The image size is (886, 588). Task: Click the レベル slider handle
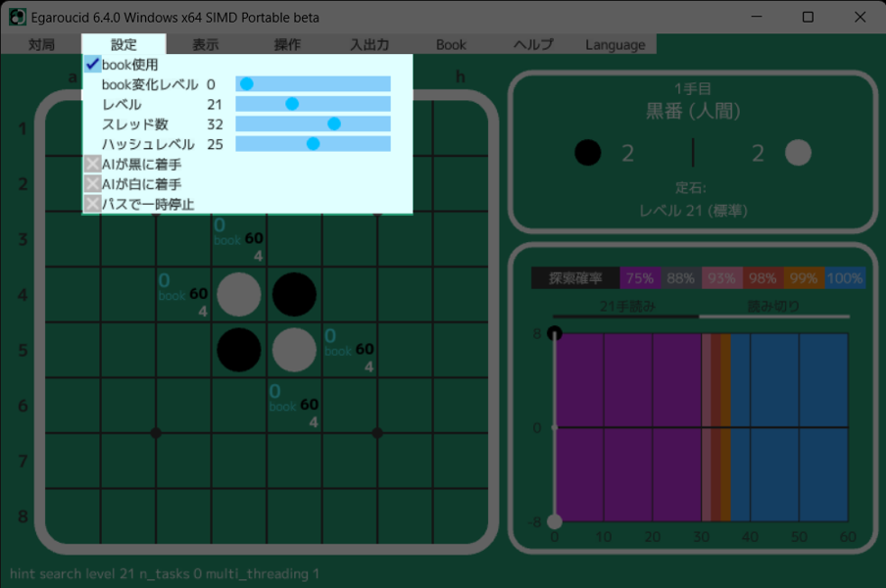click(x=291, y=104)
